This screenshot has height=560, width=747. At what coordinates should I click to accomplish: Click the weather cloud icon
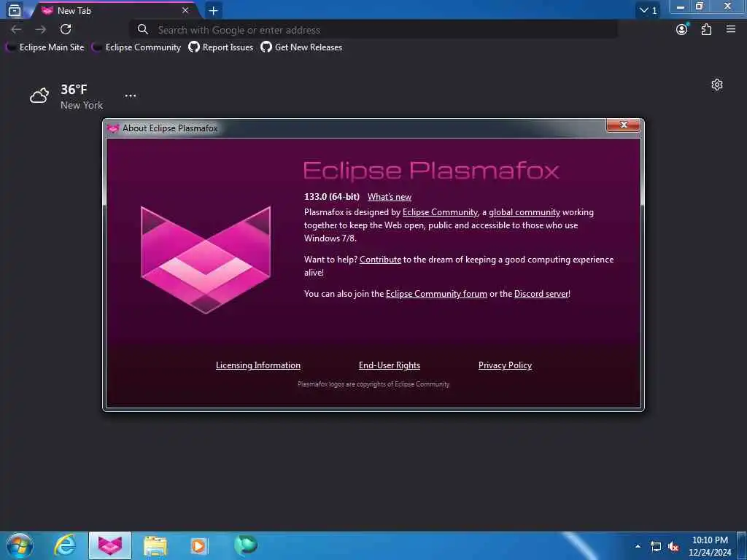(x=39, y=96)
